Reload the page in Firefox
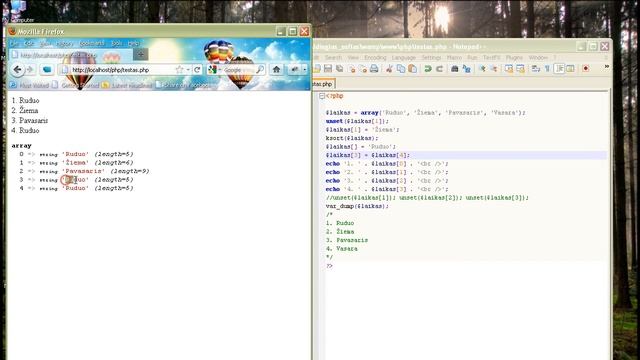Screen dimensions: 640x360 [197, 70]
